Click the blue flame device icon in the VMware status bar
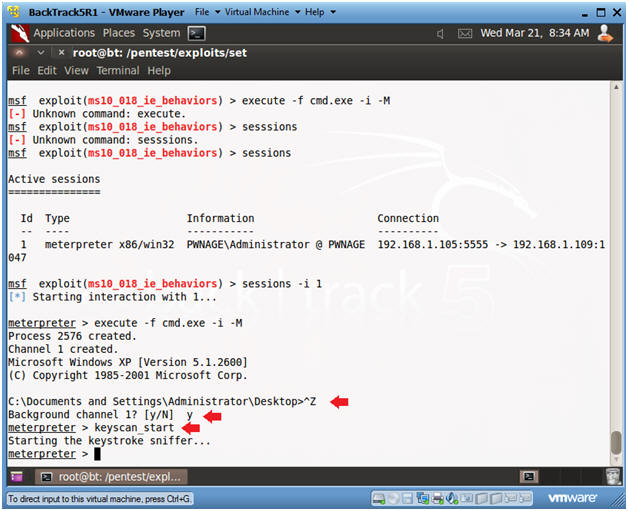The width and height of the screenshot is (628, 511). [452, 499]
